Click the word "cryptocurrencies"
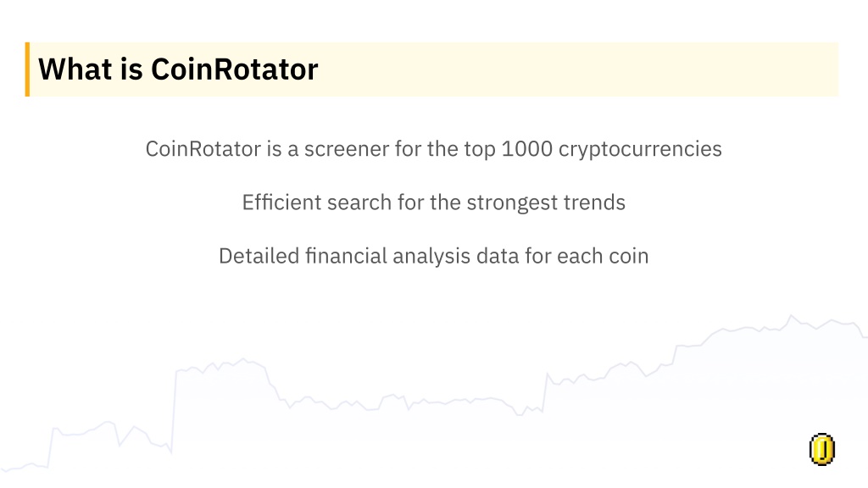 click(640, 150)
